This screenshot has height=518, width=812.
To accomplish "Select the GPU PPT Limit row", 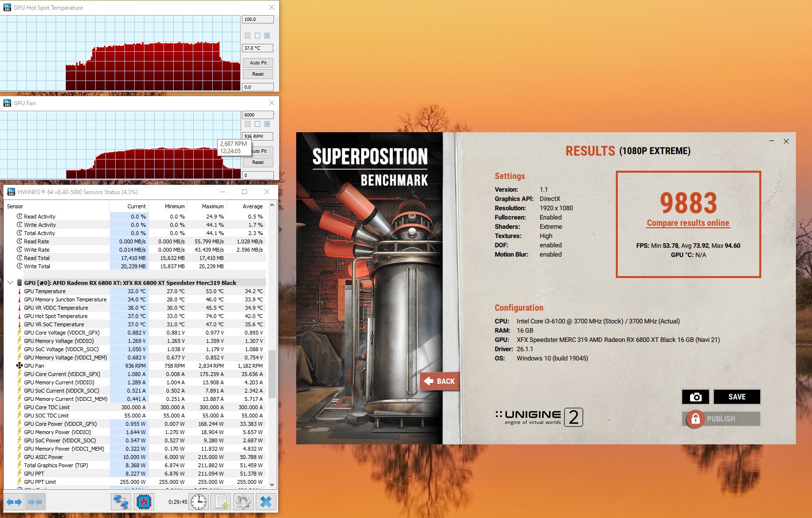I will coord(135,482).
